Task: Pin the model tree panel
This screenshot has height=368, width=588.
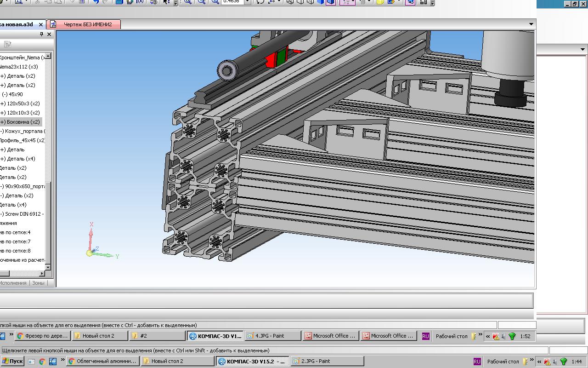Action: pyautogui.click(x=41, y=34)
